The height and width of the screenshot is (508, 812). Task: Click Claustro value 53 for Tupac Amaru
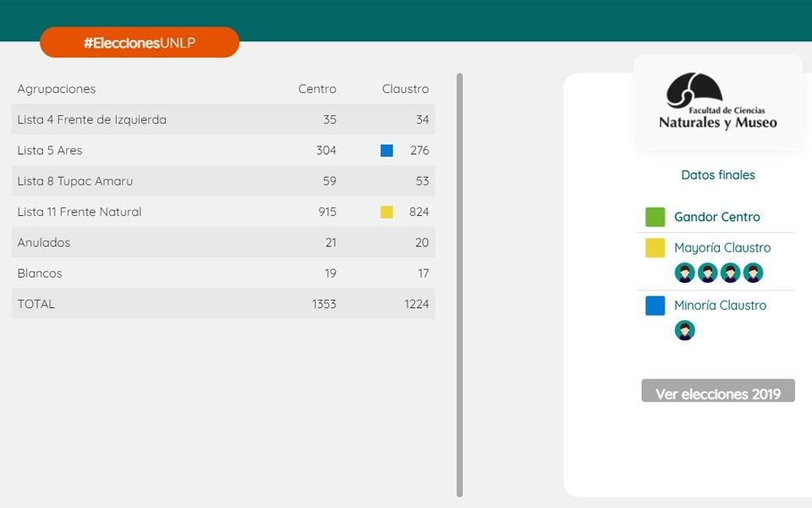click(422, 181)
